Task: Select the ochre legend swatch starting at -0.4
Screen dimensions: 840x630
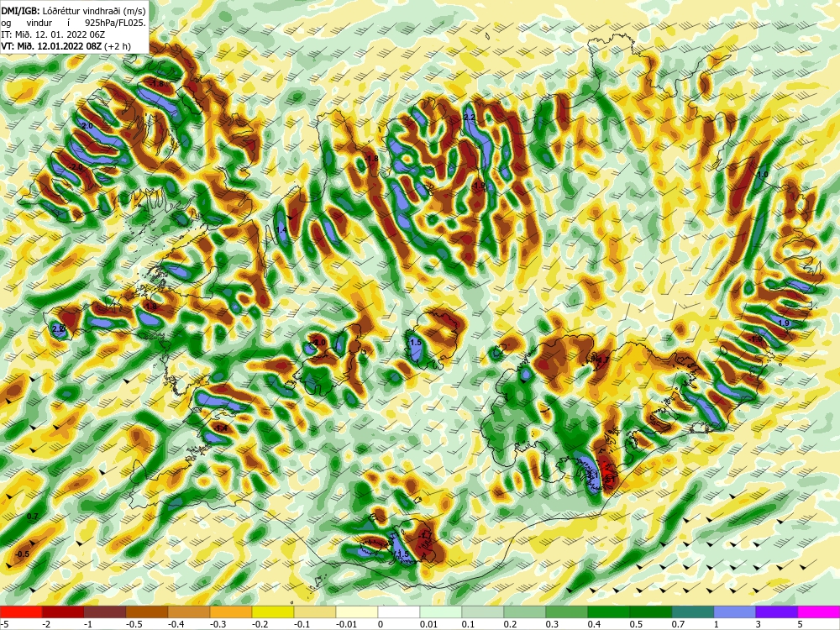Action: point(189,612)
